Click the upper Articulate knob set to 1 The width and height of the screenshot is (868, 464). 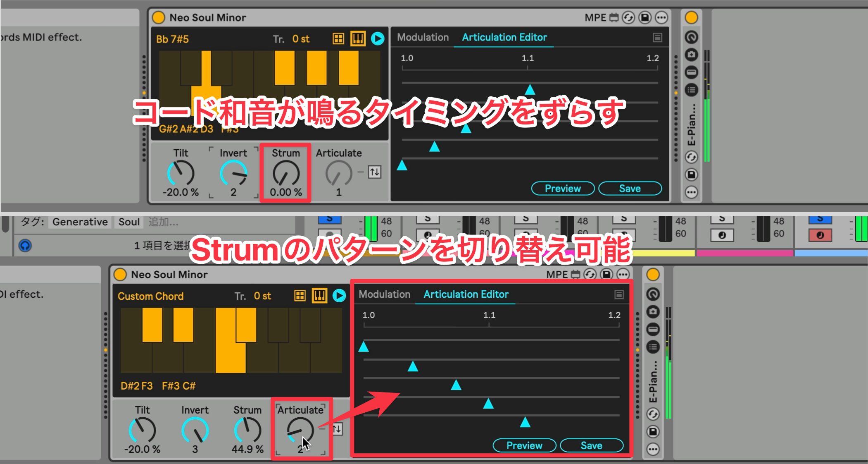339,173
